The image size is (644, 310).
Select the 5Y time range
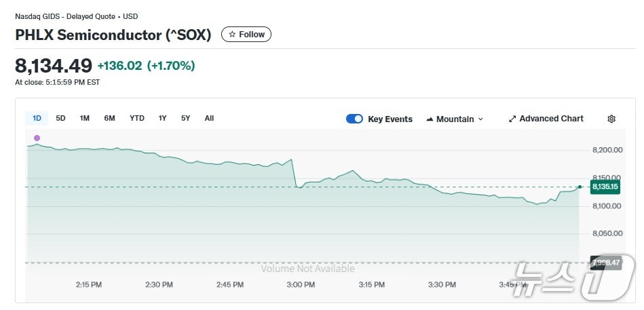(185, 118)
